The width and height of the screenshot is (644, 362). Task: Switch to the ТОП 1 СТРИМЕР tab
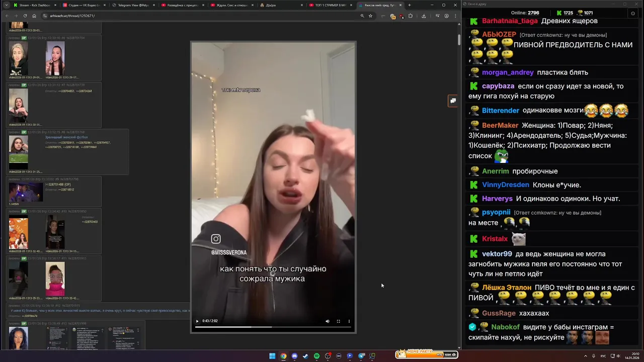pos(330,5)
